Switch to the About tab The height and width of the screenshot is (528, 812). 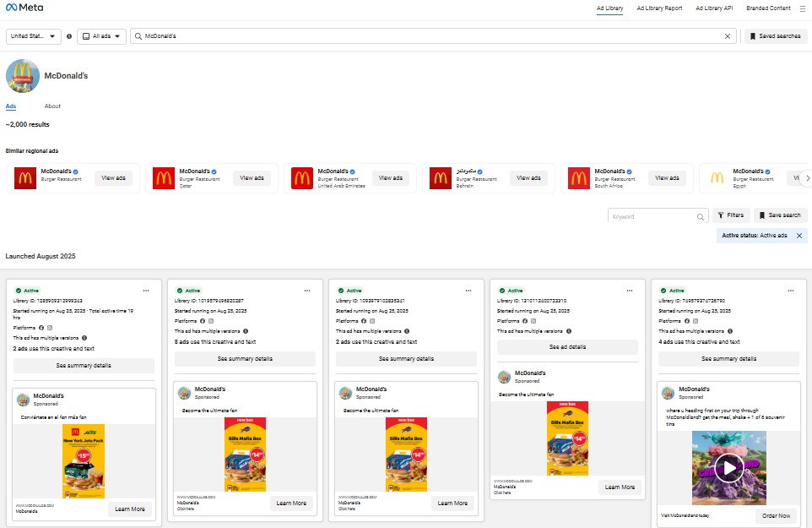tap(52, 106)
